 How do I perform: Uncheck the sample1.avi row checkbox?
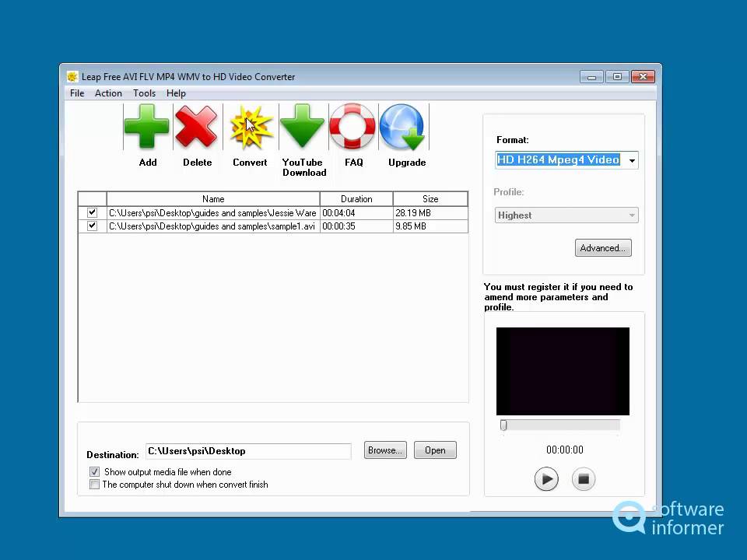(x=92, y=226)
